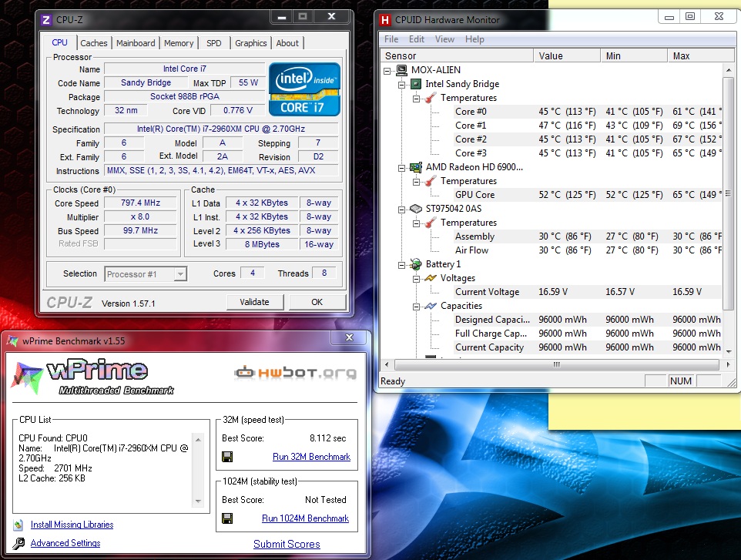Image resolution: width=741 pixels, height=560 pixels.
Task: Click the Submit Scores link
Action: tap(287, 544)
